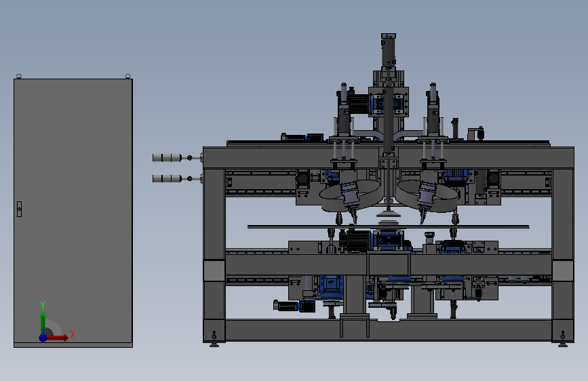Select the bottom horizontal frame beam
The height and width of the screenshot is (381, 588).
pos(389,330)
